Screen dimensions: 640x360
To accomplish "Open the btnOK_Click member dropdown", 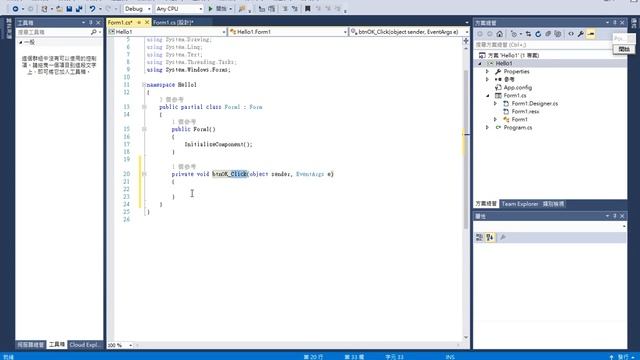I will (409, 32).
